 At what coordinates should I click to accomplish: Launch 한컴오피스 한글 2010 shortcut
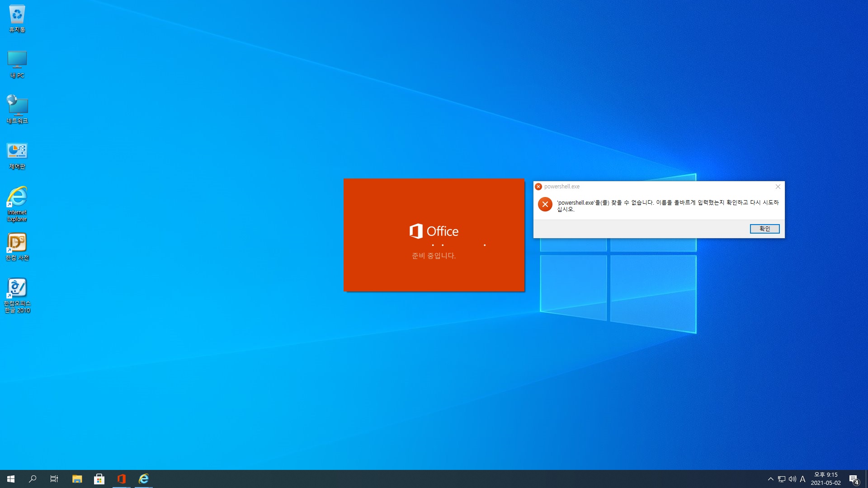click(17, 296)
